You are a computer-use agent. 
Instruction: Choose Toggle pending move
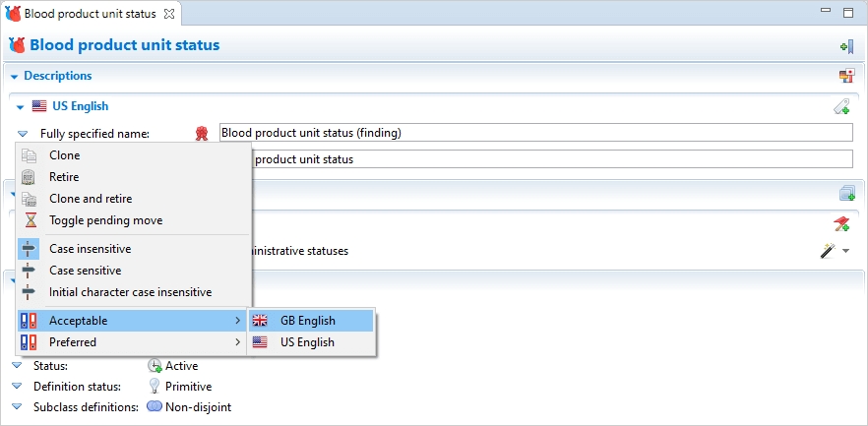pyautogui.click(x=105, y=220)
